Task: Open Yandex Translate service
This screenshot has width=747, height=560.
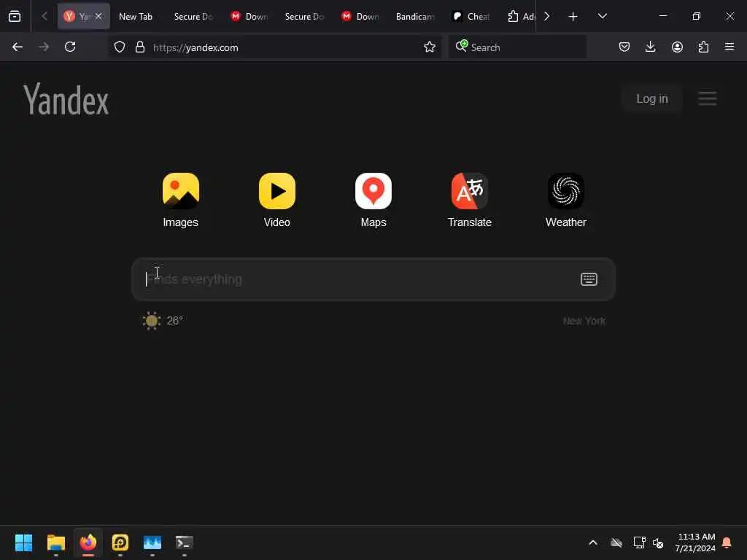Action: pos(469,200)
